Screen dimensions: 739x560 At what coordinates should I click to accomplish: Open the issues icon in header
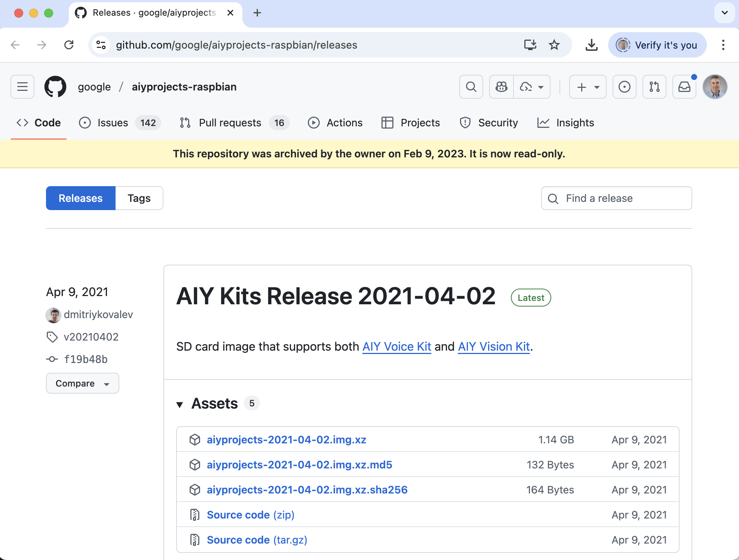pos(624,87)
